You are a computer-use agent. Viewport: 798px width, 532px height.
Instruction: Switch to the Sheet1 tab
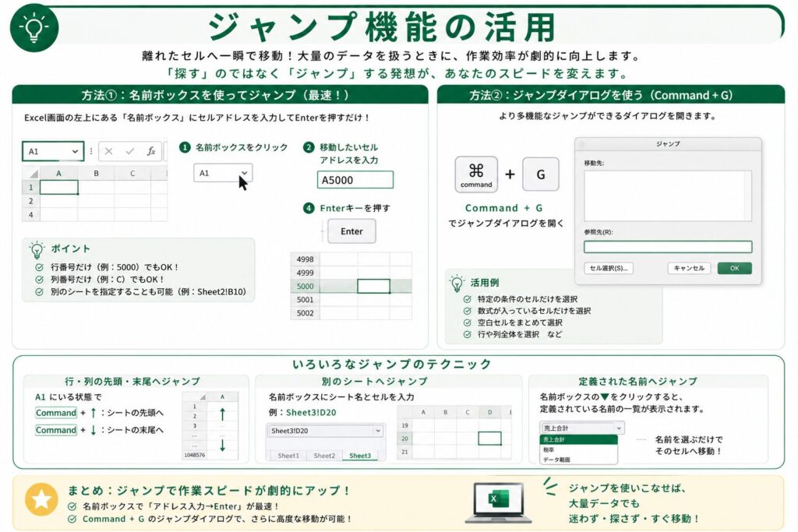pos(288,456)
